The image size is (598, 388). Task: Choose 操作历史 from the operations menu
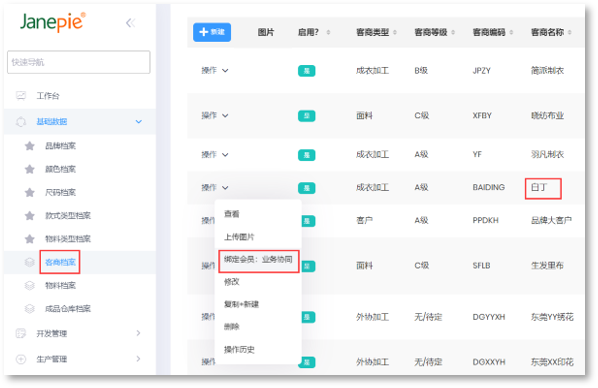point(239,349)
